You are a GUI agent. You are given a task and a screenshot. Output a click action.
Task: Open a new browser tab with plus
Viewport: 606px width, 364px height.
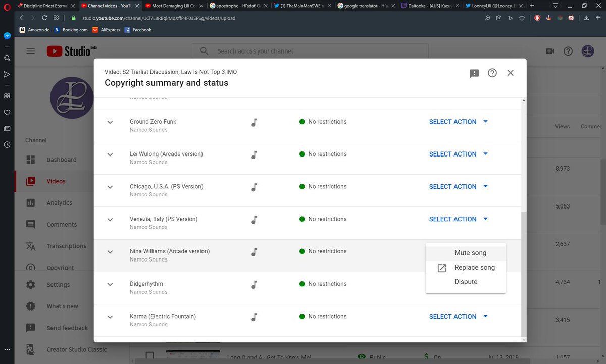pos(531,5)
